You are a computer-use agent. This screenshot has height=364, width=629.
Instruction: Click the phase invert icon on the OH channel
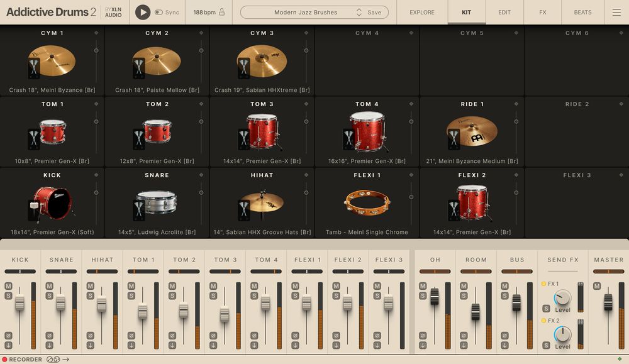(422, 334)
